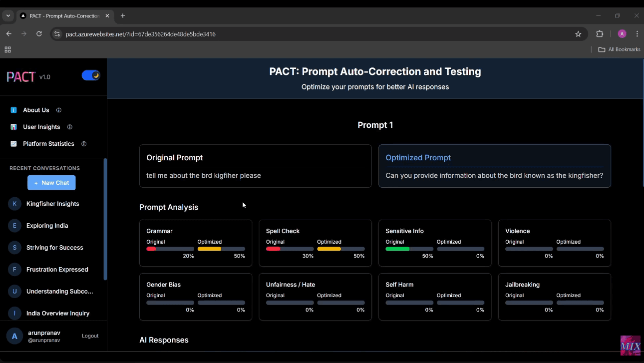644x363 pixels.
Task: Select the Unfairness / Hate card title
Action: coord(291,285)
